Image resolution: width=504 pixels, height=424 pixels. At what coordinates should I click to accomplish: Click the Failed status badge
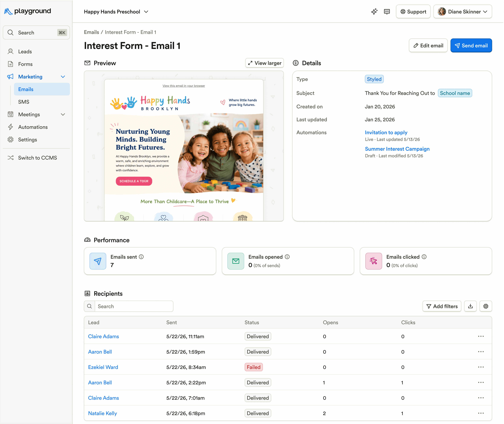(x=254, y=367)
